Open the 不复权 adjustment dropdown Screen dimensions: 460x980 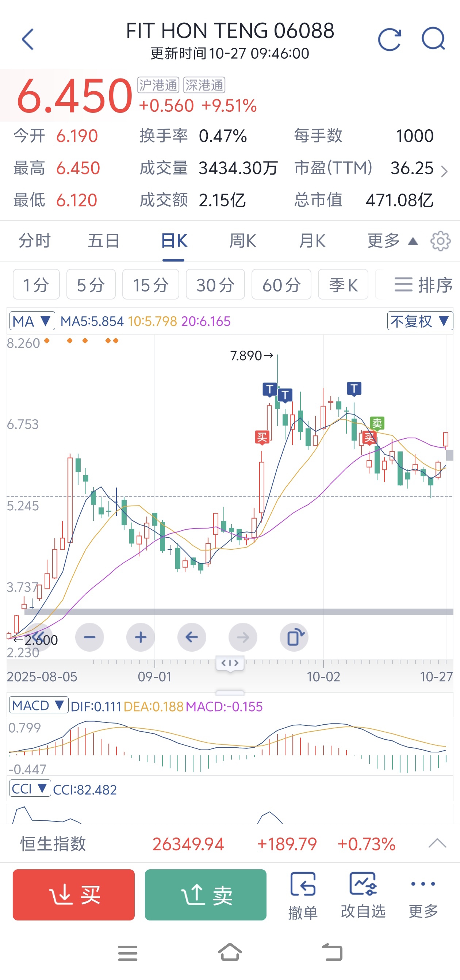[x=420, y=321]
